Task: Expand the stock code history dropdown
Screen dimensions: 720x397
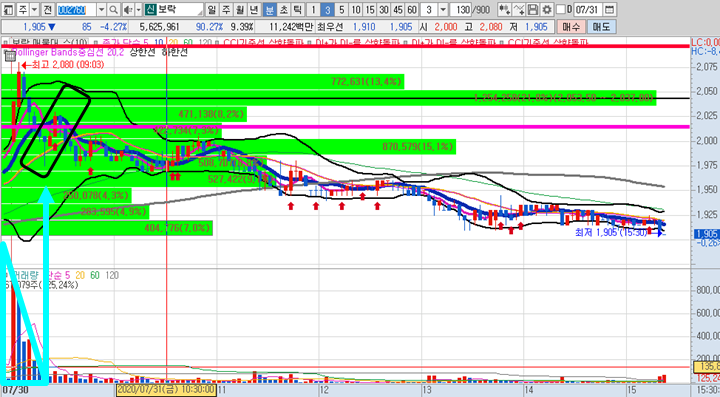Action: (x=101, y=9)
